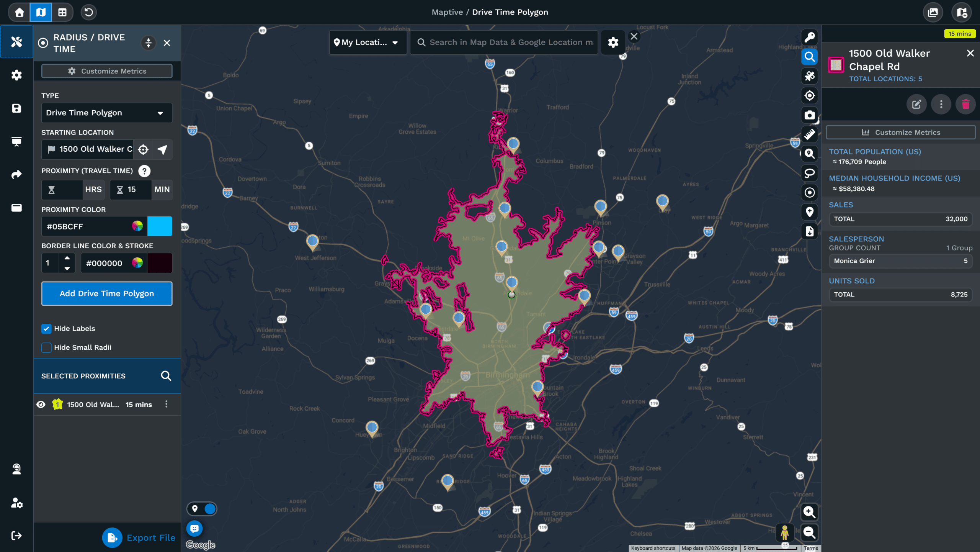
Task: Open the support agent sidebar icon
Action: click(16, 469)
